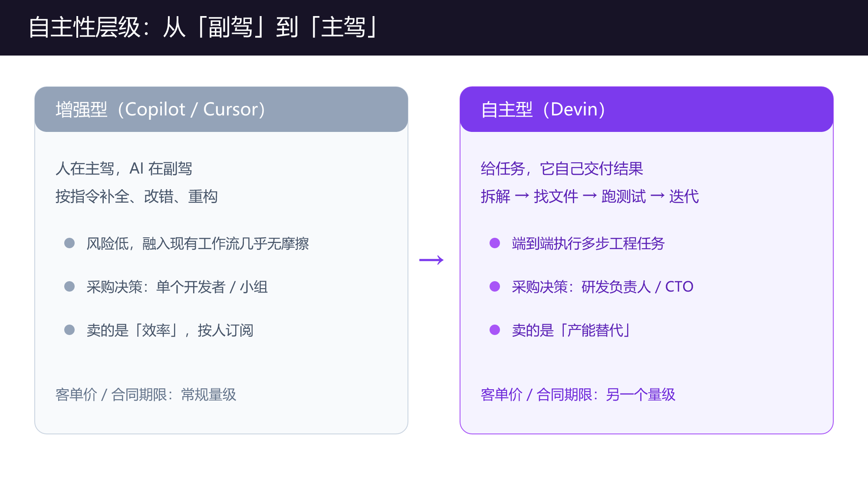Click the gray bullet dot beside 单个开发者
868x486 pixels.
tap(69, 286)
